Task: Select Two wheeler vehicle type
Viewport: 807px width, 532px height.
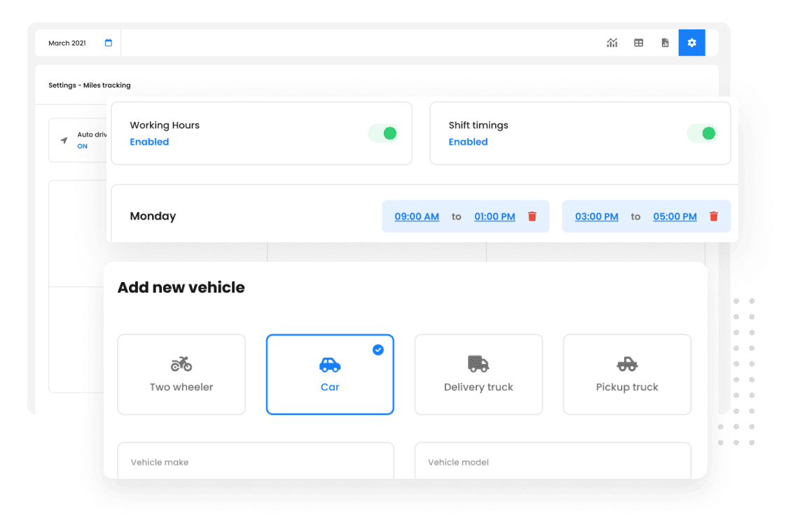Action: [181, 374]
